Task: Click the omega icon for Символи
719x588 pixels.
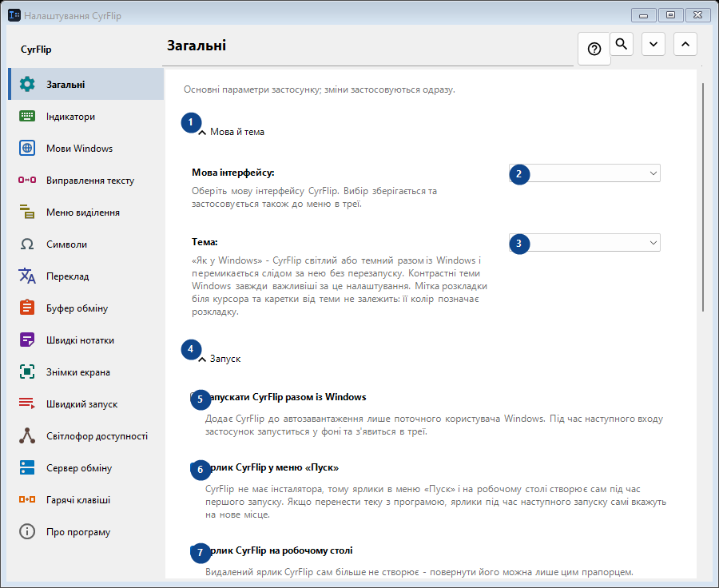Action: tap(27, 244)
